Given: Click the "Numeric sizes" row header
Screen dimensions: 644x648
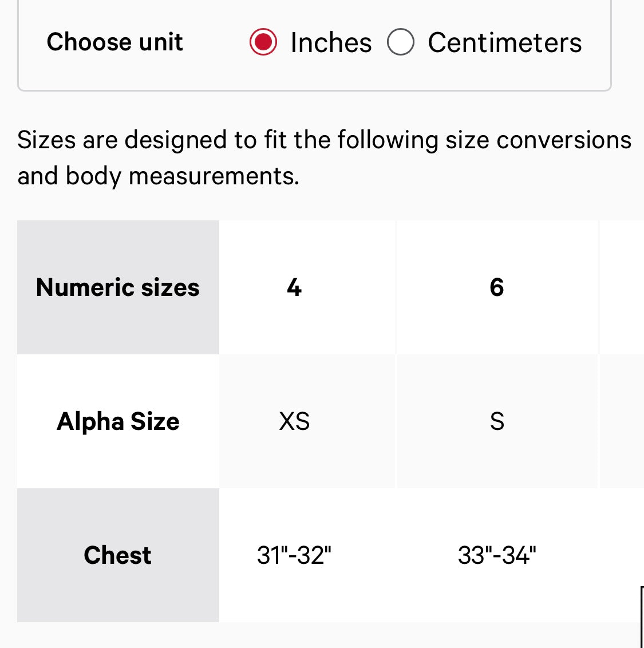Looking at the screenshot, I should click(118, 287).
